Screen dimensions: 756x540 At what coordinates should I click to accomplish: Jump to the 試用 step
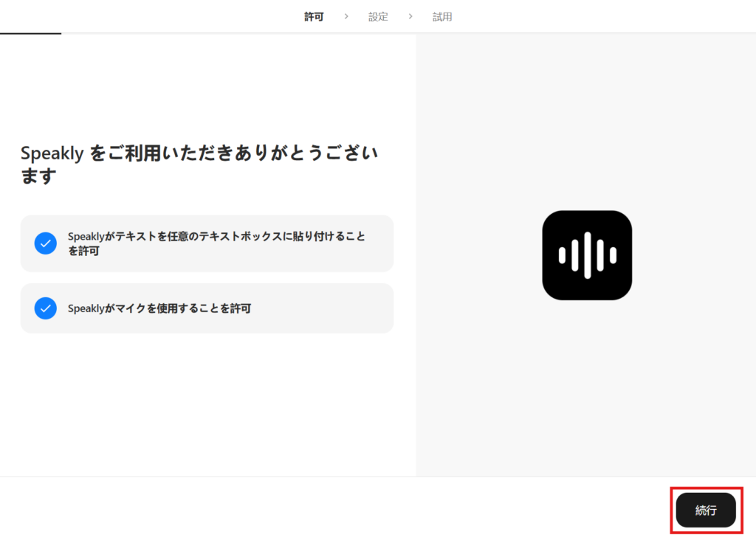point(442,16)
